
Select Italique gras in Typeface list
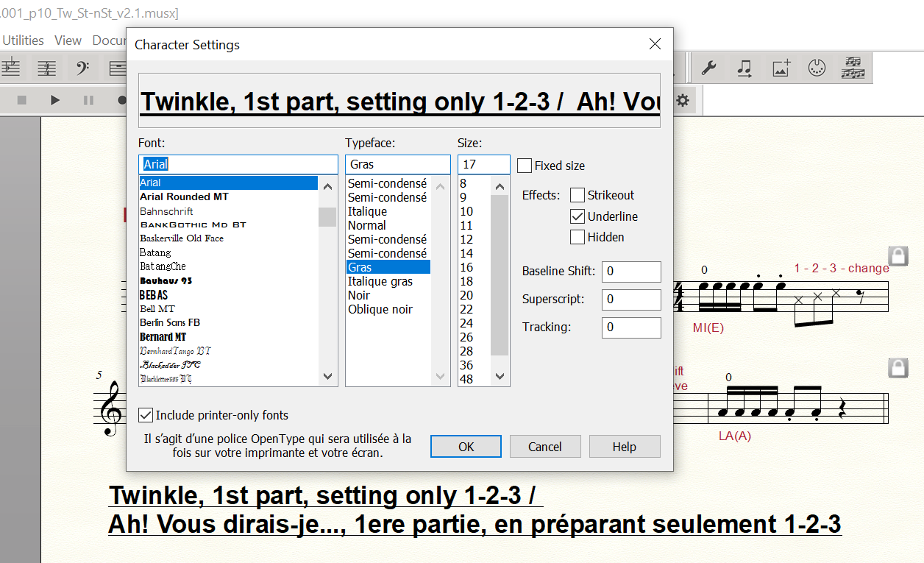pyautogui.click(x=380, y=281)
